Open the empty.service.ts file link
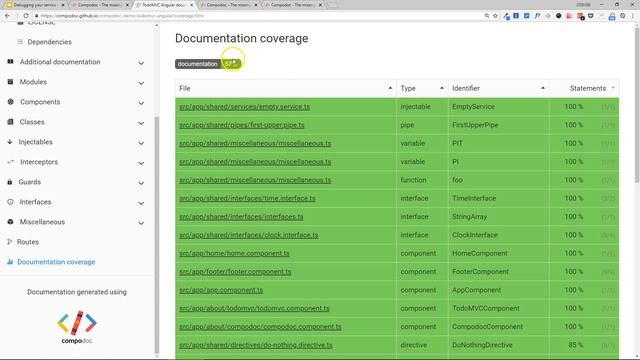Image resolution: width=640 pixels, height=360 pixels. point(244,107)
